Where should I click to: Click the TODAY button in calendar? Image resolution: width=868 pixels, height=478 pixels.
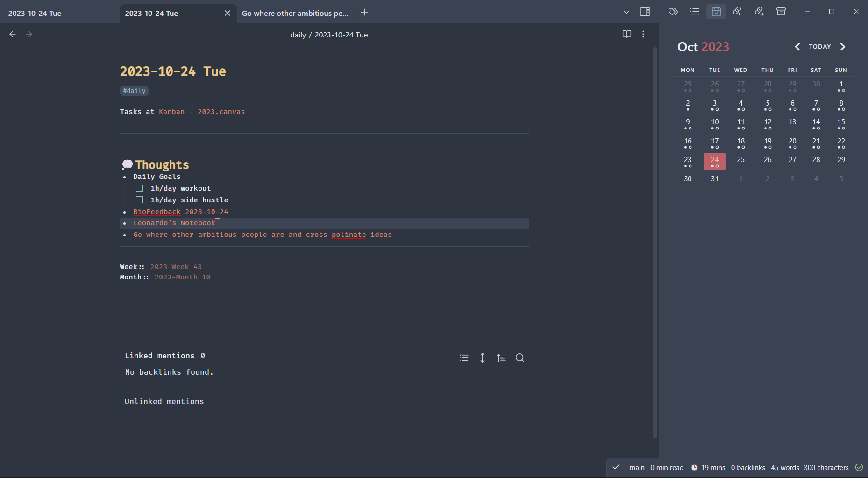point(820,47)
